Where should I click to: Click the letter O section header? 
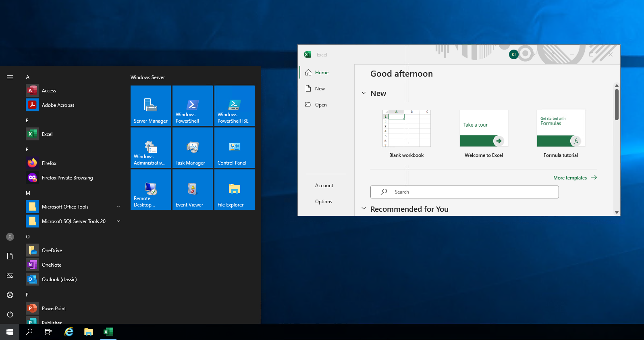(28, 237)
